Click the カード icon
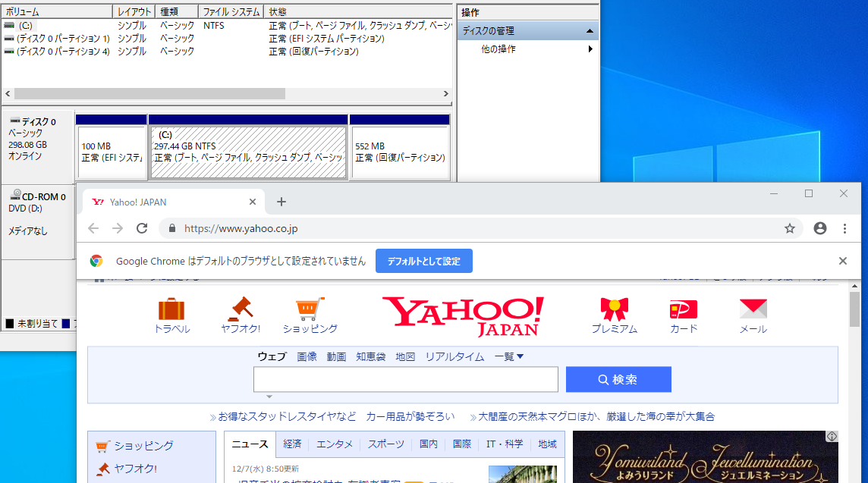 click(684, 309)
